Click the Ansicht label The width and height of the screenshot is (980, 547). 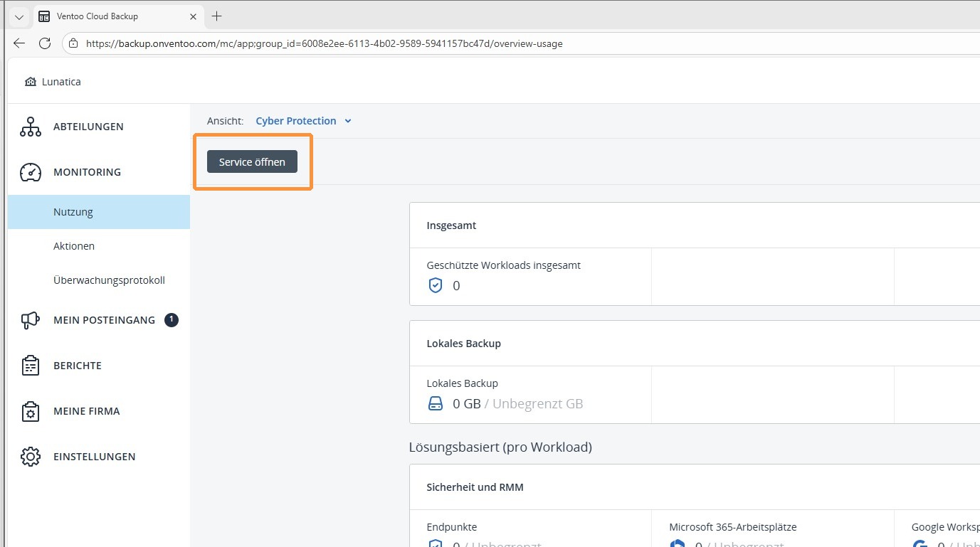point(225,121)
